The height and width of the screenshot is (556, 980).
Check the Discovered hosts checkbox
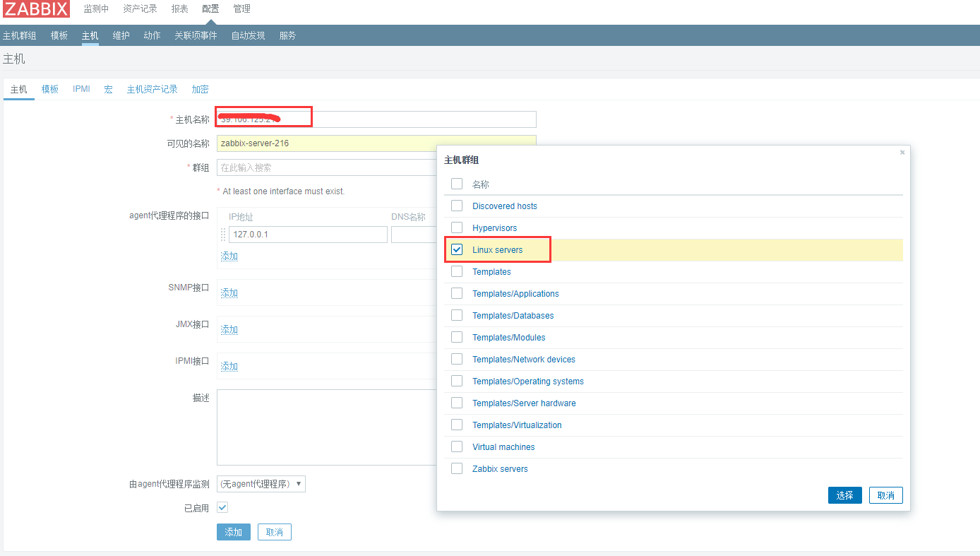click(457, 206)
